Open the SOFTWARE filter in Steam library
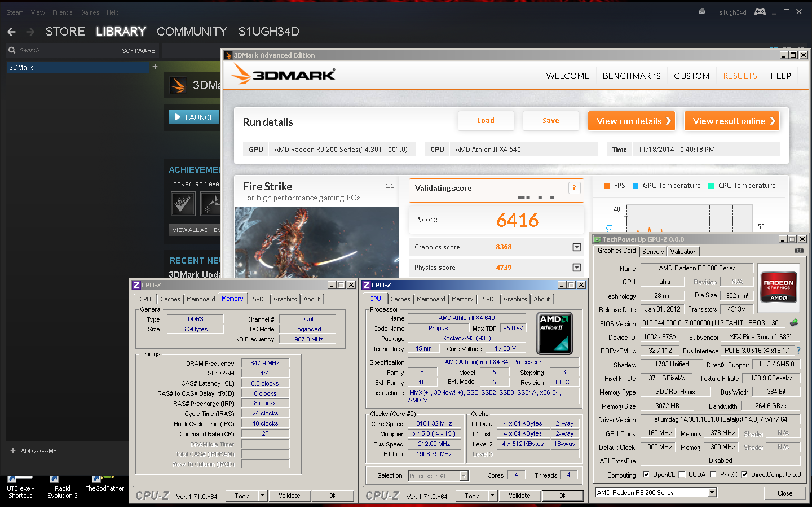812x508 pixels. click(x=138, y=51)
